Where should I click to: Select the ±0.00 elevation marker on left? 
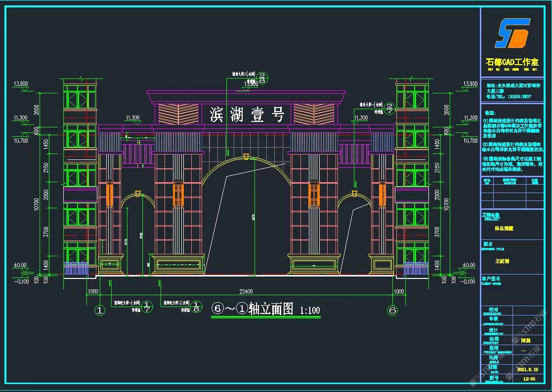pos(20,265)
